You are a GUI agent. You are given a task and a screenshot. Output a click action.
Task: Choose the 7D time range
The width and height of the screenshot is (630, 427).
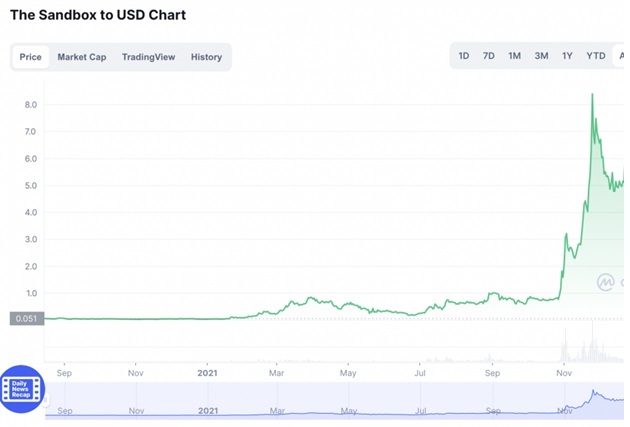pos(489,56)
